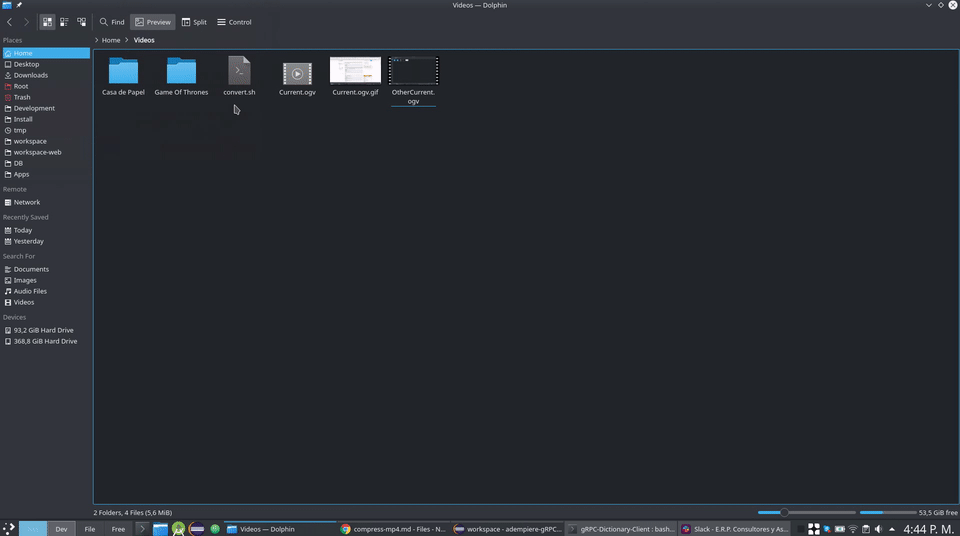The image size is (960, 536).
Task: Pin the window using the pin icon
Action: coord(19,6)
